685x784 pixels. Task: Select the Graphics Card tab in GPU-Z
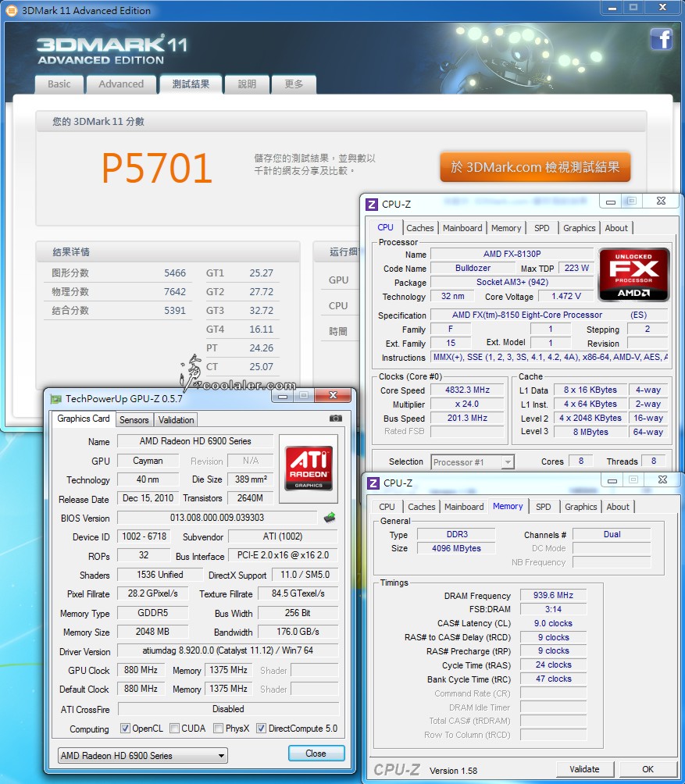83,419
